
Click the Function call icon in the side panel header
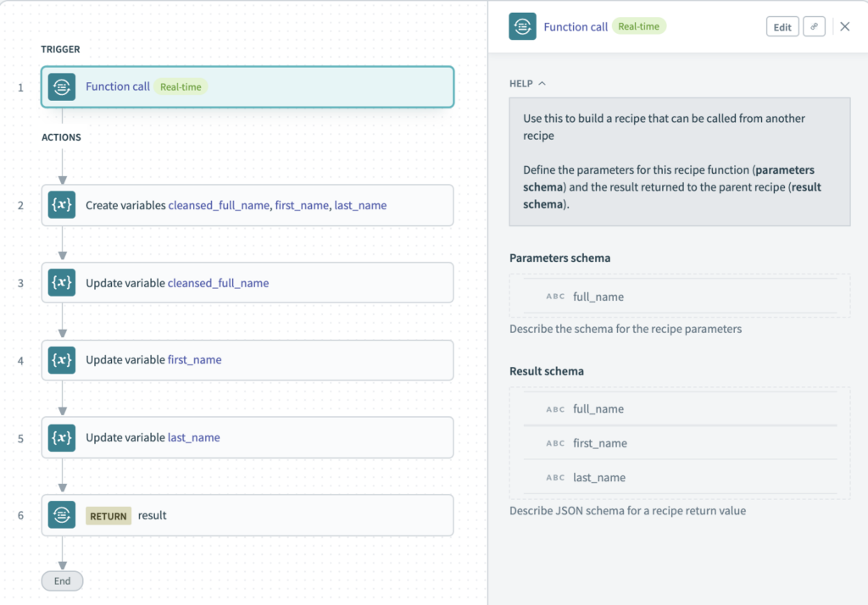522,26
